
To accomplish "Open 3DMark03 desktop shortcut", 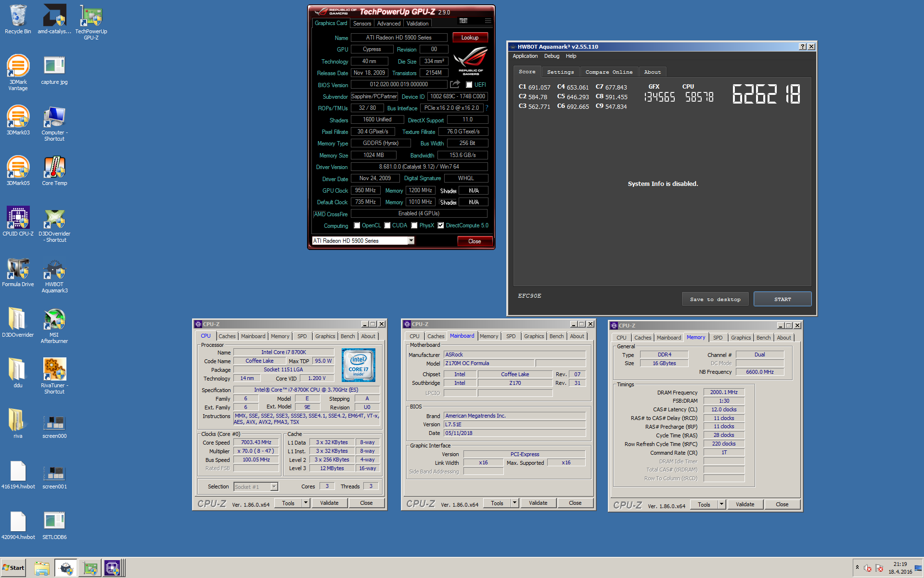I will [18, 120].
